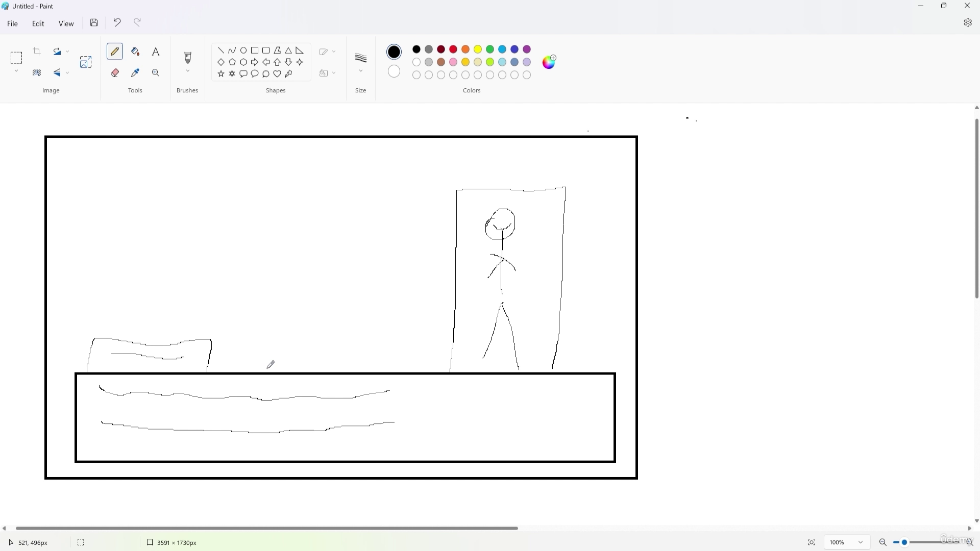Select the Eraser tool
This screenshot has height=551, width=980.
115,73
